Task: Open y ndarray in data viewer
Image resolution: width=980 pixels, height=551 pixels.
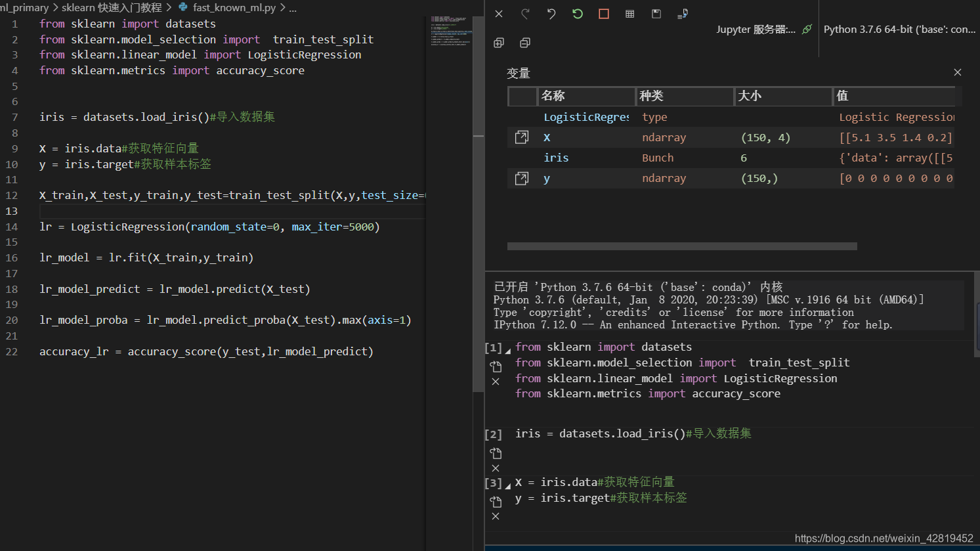Action: 522,178
